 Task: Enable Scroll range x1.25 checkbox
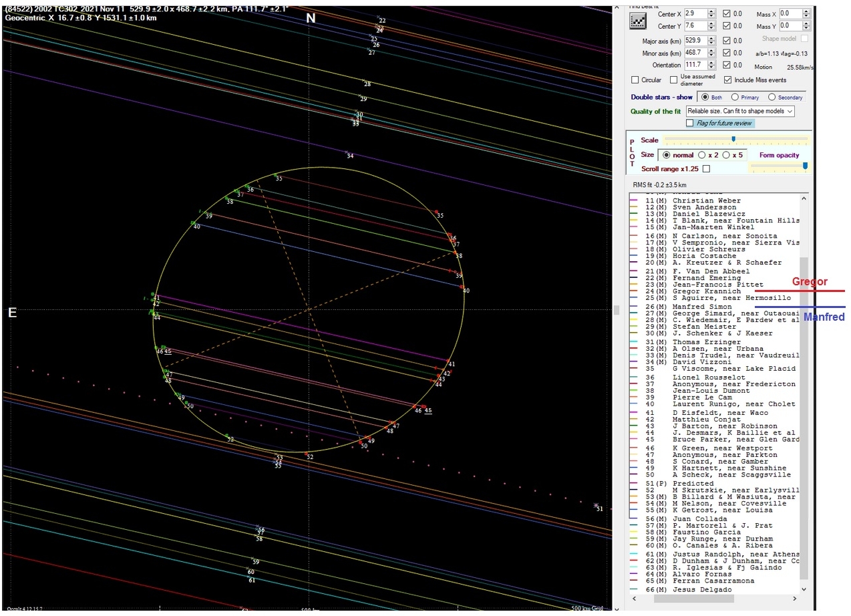coord(706,168)
